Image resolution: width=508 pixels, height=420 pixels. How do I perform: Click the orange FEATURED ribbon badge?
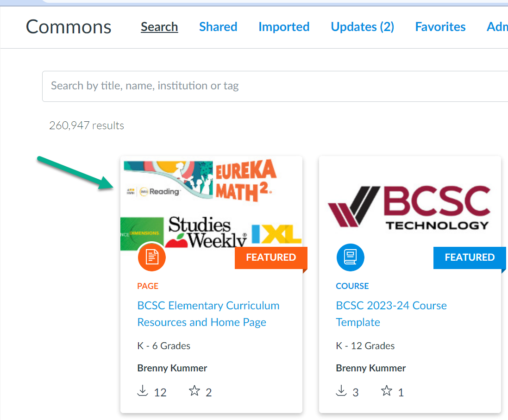271,258
